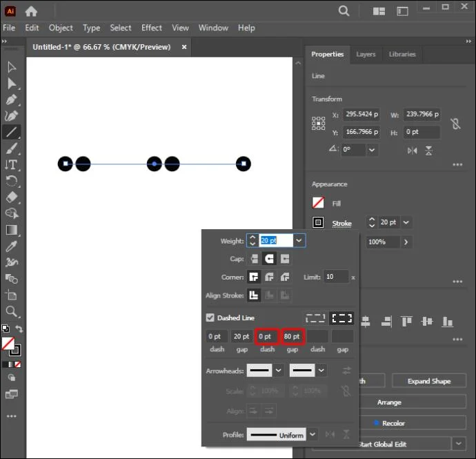The width and height of the screenshot is (476, 459).
Task: Open the Effect menu
Action: pyautogui.click(x=152, y=28)
